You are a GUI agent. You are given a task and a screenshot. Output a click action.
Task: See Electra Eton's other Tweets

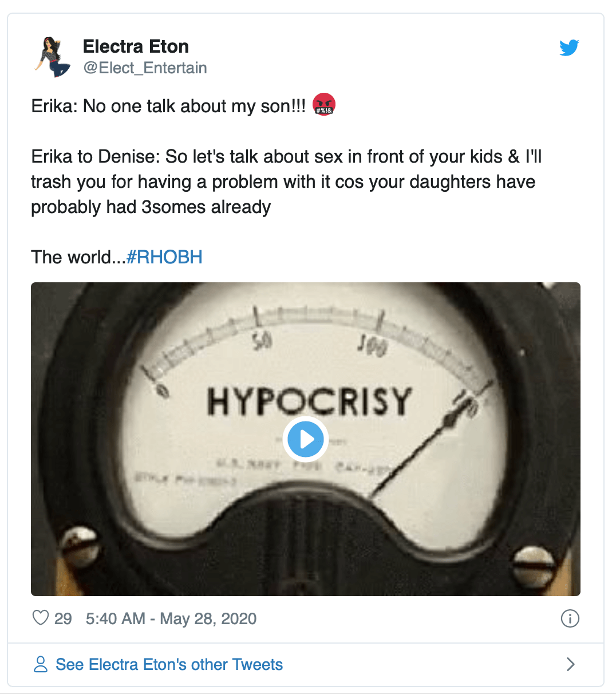pyautogui.click(x=169, y=664)
